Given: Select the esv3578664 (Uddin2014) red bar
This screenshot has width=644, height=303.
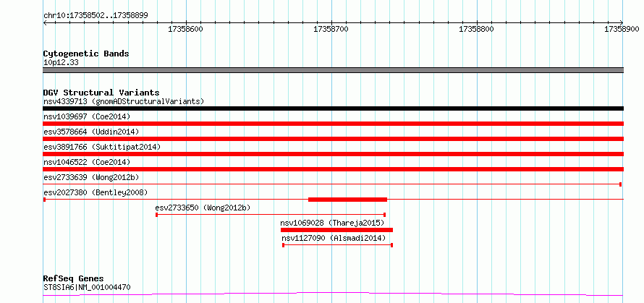Looking at the screenshot, I should [x=333, y=139].
